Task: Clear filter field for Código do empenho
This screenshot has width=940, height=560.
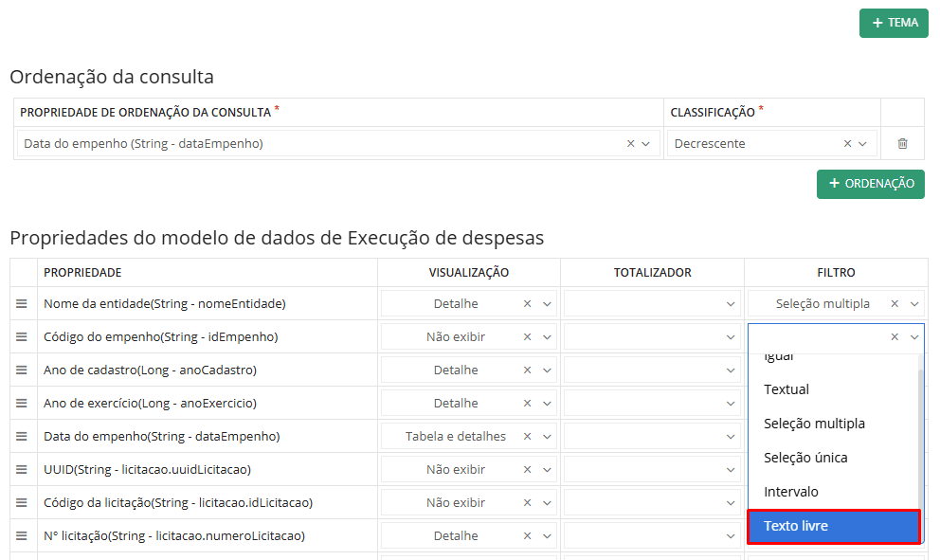Action: [895, 337]
